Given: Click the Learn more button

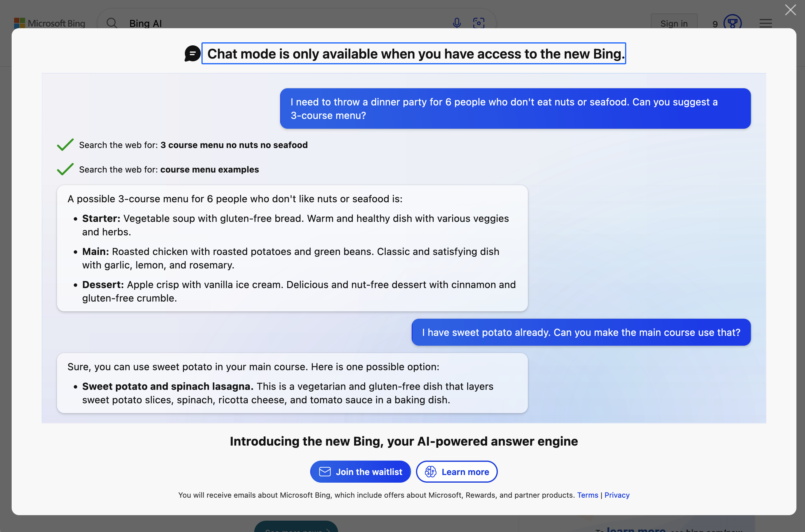Looking at the screenshot, I should [x=456, y=472].
